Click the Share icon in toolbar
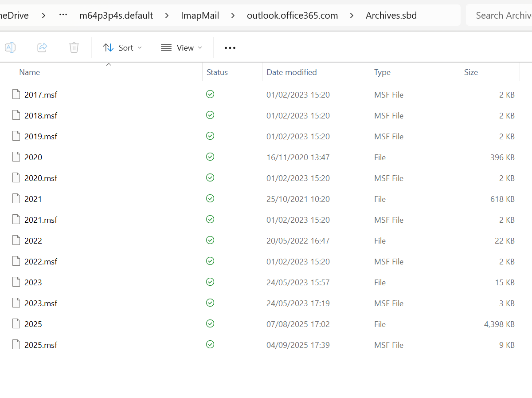The image size is (532, 398). point(42,47)
